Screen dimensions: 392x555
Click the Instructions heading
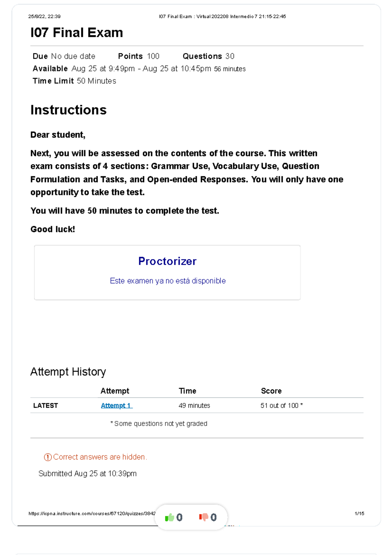(69, 110)
